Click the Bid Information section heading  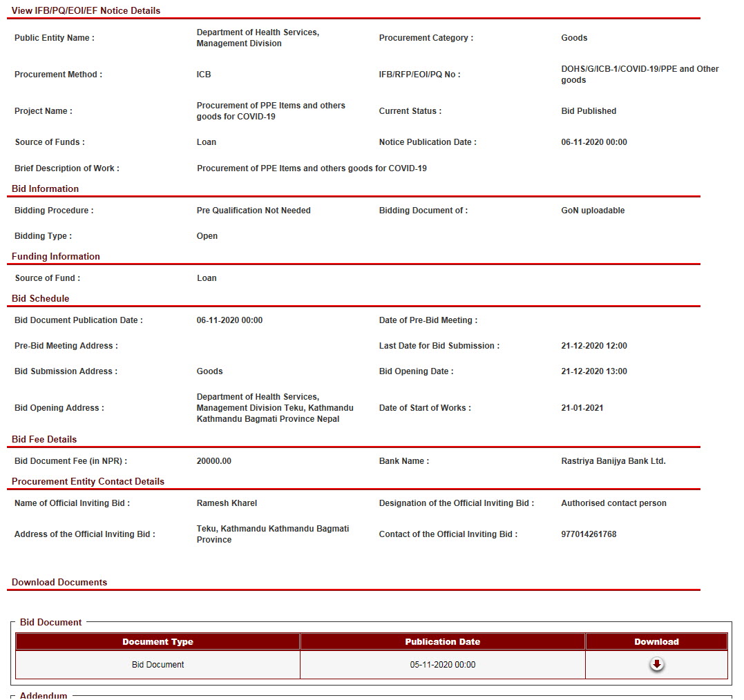[x=46, y=188]
